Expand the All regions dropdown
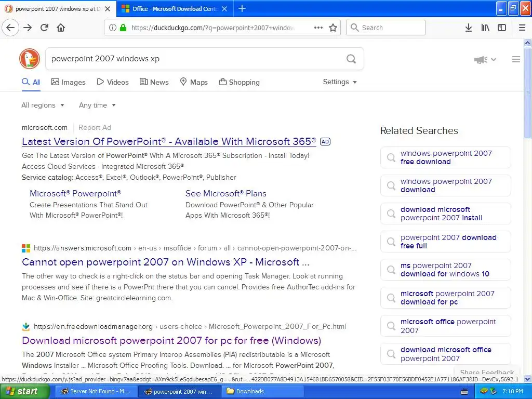Screen dimensions: 532x399 [x=43, y=105]
